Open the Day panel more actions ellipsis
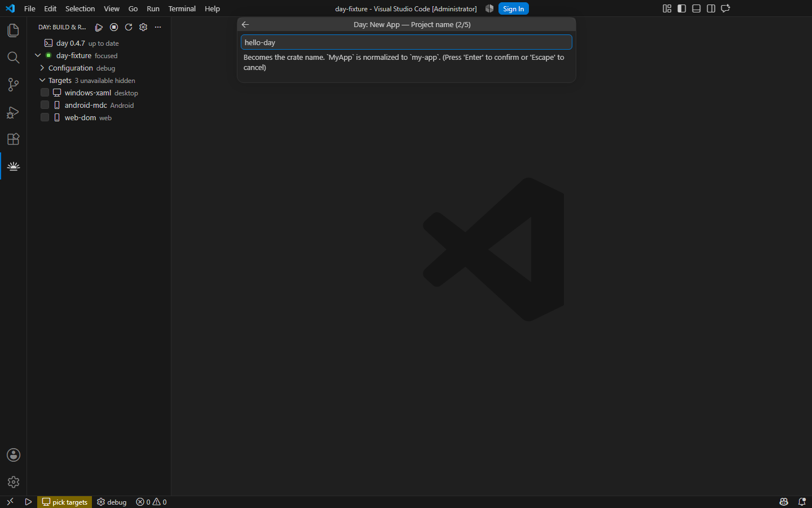This screenshot has height=508, width=812. (x=158, y=27)
